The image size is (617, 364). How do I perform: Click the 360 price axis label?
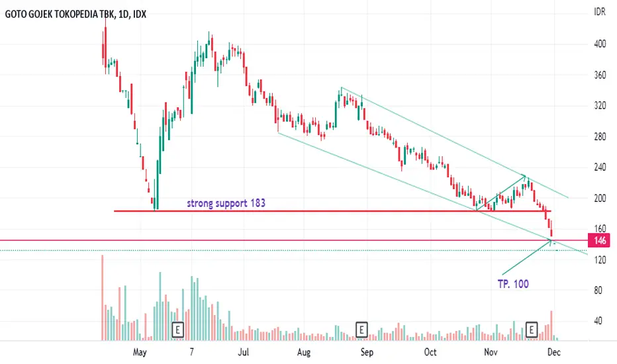600,75
